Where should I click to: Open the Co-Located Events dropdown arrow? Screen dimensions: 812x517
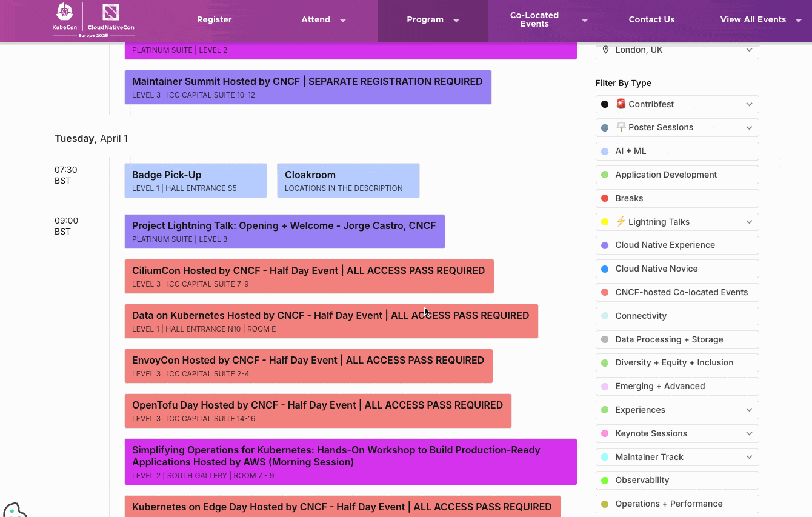(585, 20)
